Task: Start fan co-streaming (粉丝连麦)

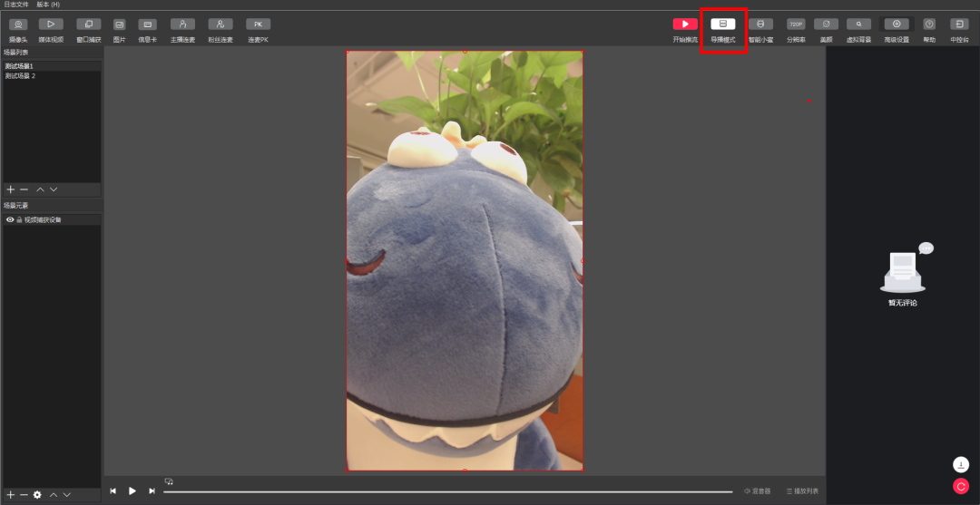Action: pyautogui.click(x=220, y=30)
